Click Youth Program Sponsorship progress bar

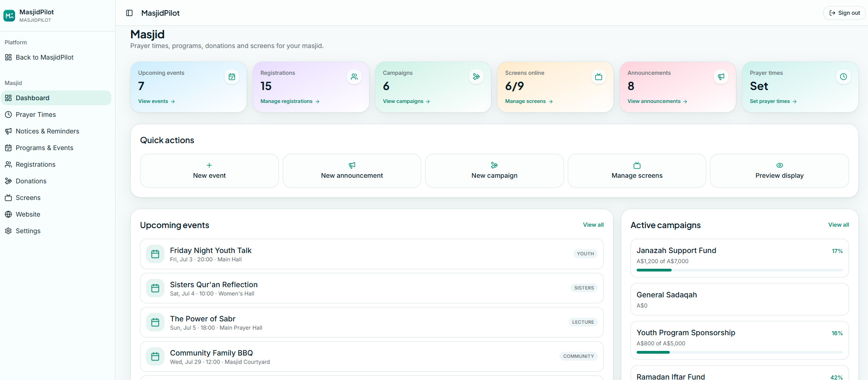pos(740,352)
